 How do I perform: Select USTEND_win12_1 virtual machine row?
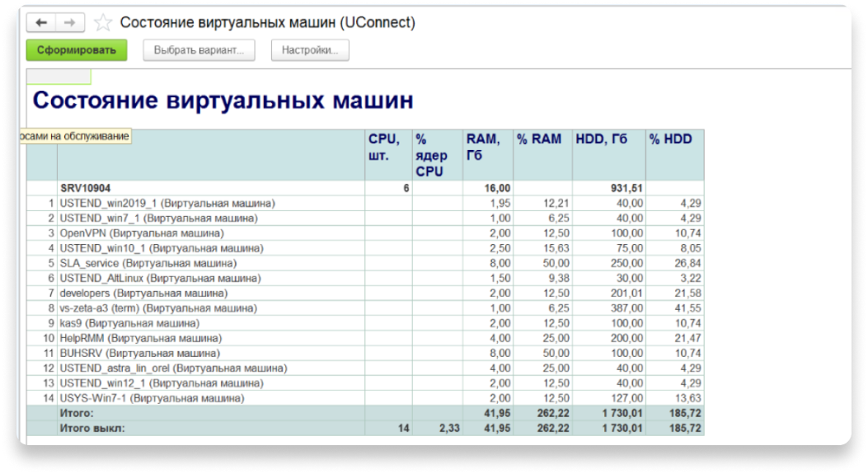(365, 382)
